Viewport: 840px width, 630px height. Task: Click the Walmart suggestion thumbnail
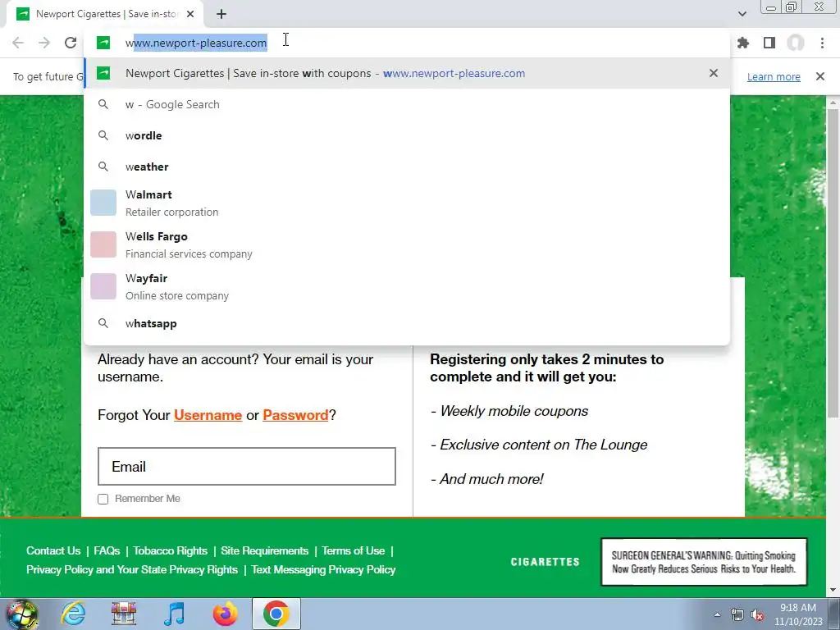[x=103, y=203]
